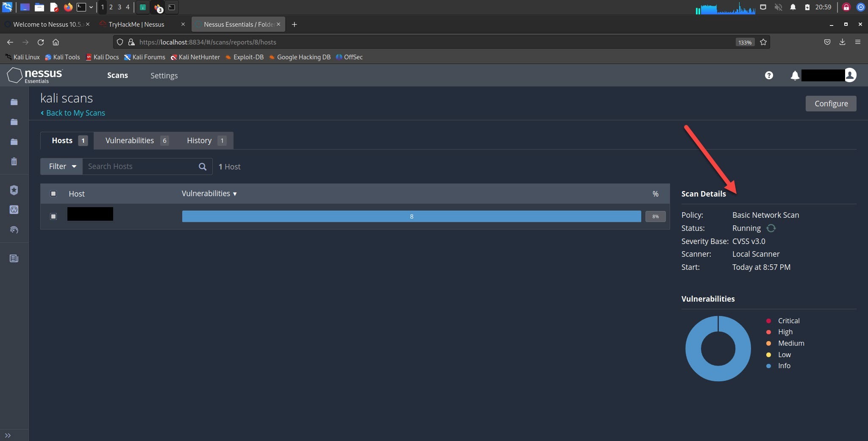The image size is (868, 441).
Task: Open the Nessus help question mark icon
Action: point(769,75)
